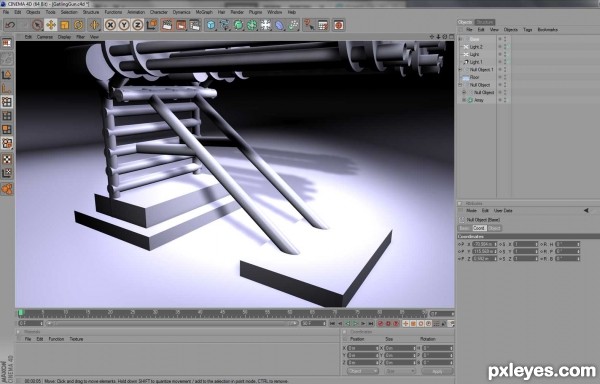Click the green current-frame timeline marker
This screenshot has width=600, height=384.
coord(21,313)
